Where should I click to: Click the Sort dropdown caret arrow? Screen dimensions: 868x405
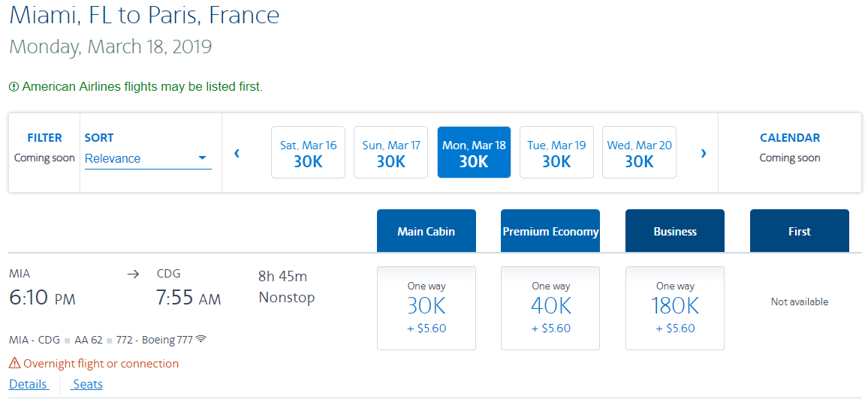[202, 158]
